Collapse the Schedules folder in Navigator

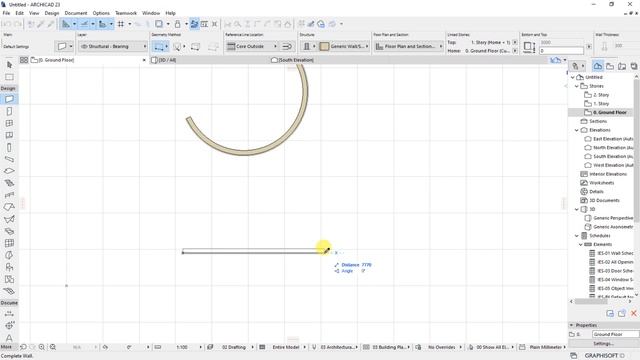[x=577, y=236]
